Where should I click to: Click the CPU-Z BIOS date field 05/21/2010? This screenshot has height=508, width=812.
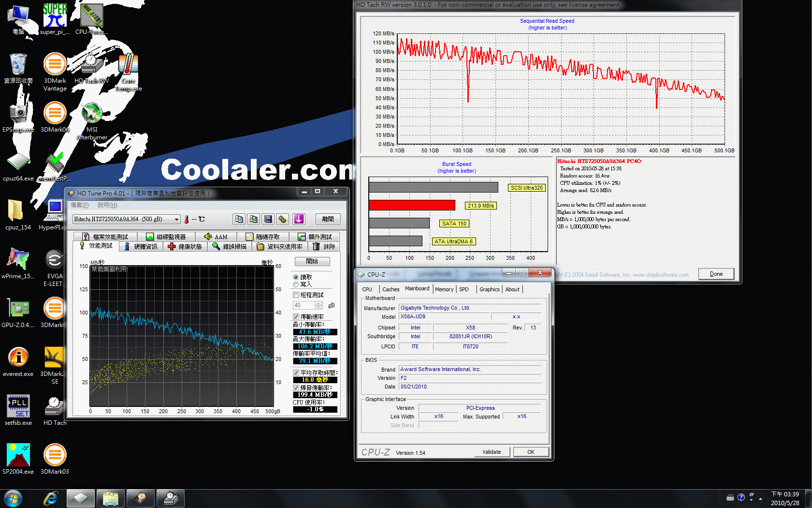click(x=470, y=387)
